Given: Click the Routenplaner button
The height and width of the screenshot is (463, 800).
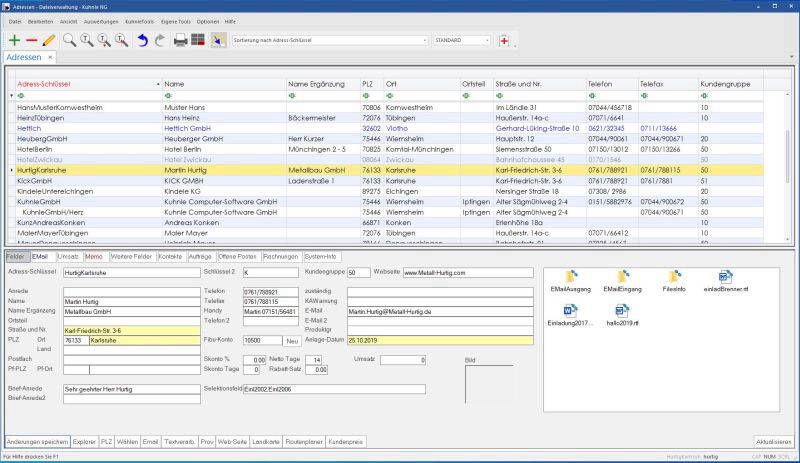Looking at the screenshot, I should pos(305,441).
